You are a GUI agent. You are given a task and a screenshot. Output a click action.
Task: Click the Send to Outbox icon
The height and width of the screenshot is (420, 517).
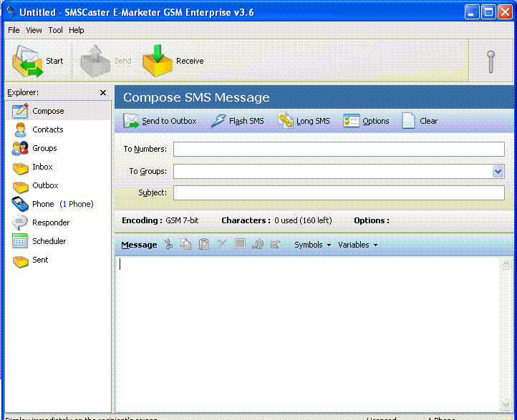[130, 121]
